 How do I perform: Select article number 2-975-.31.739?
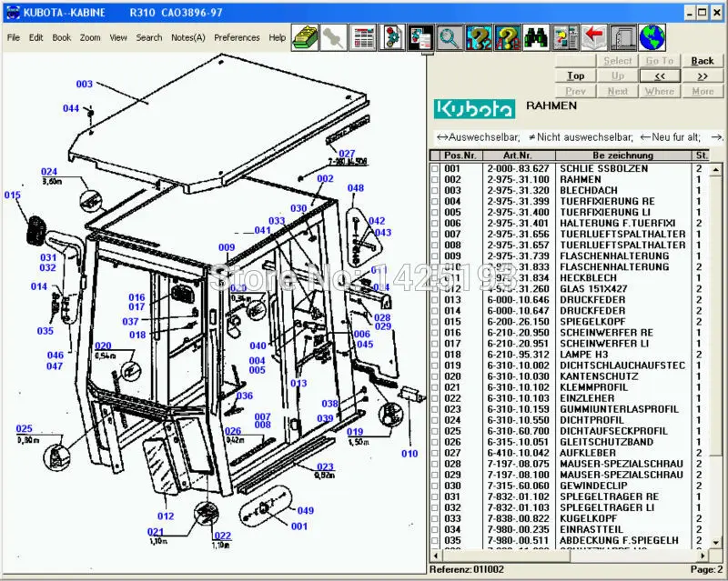(x=518, y=256)
